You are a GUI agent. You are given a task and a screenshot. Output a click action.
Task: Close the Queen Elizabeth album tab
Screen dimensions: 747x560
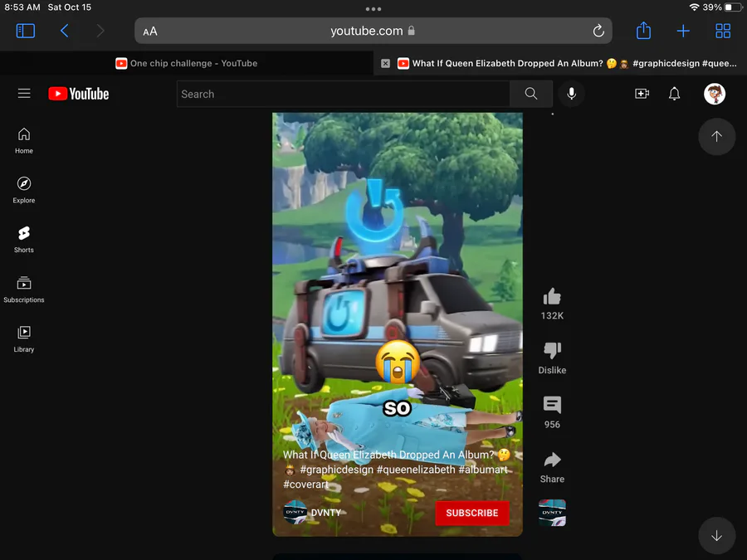click(385, 63)
